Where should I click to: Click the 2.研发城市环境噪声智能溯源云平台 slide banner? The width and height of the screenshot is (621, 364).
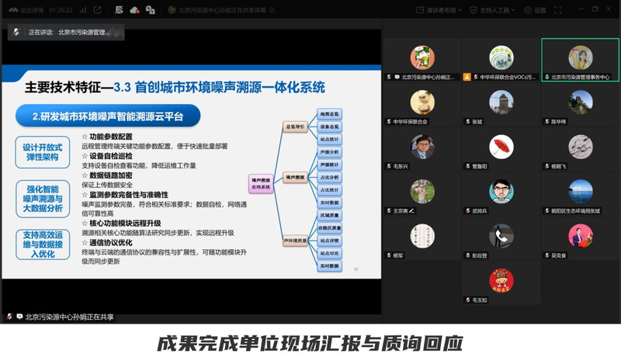[x=108, y=116]
